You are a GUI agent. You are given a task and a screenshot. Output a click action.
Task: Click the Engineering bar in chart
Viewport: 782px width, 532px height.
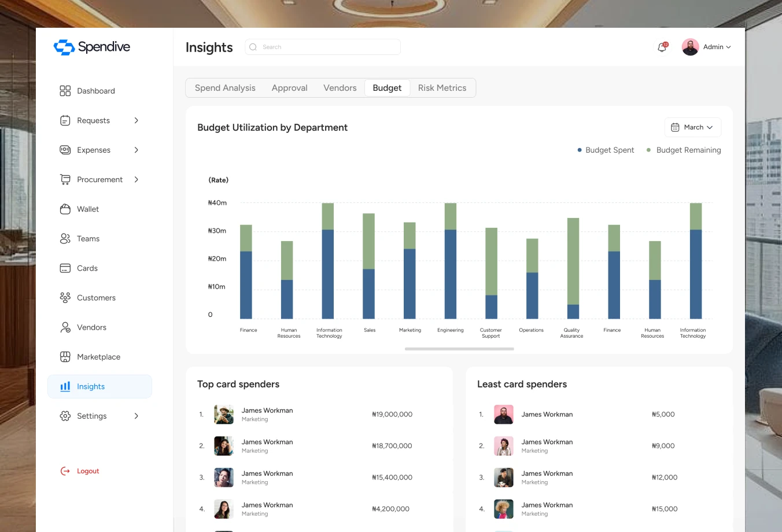451,261
